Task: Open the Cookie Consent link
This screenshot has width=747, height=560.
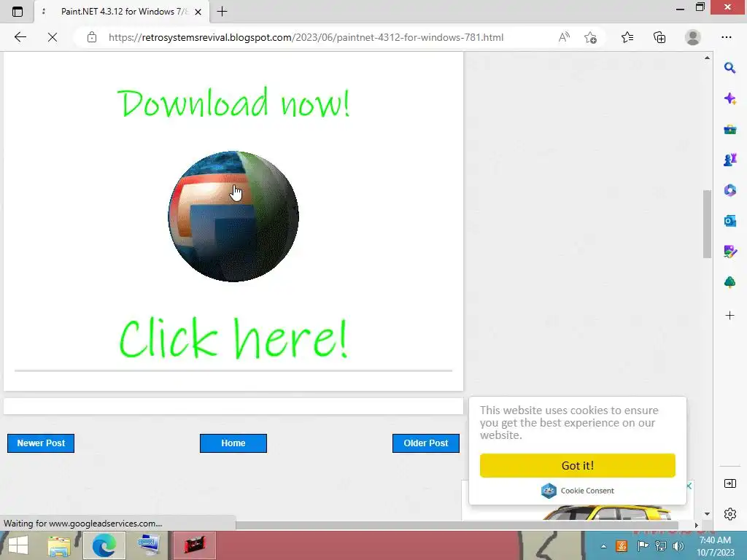Action: (x=578, y=491)
